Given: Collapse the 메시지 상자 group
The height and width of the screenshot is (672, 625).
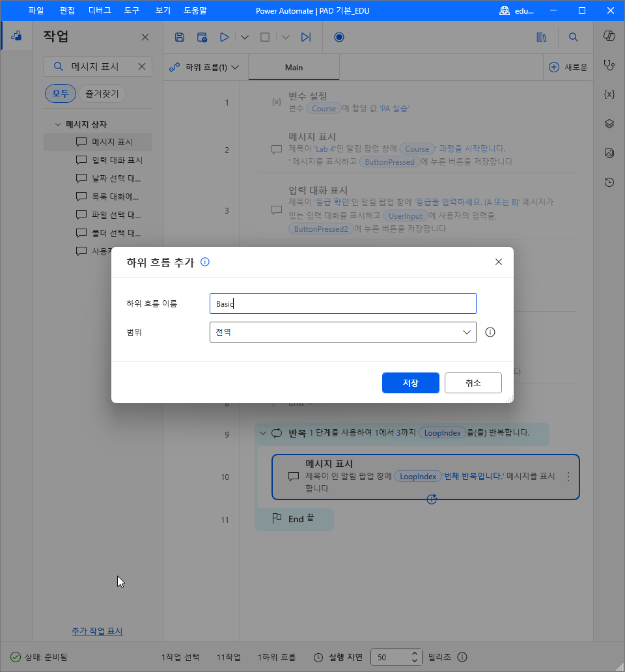Looking at the screenshot, I should (58, 124).
